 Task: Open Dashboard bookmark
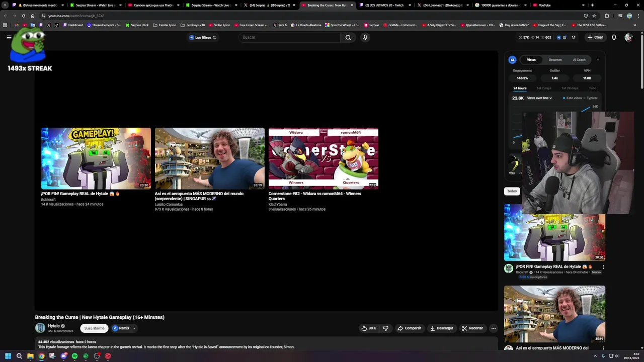(x=73, y=25)
